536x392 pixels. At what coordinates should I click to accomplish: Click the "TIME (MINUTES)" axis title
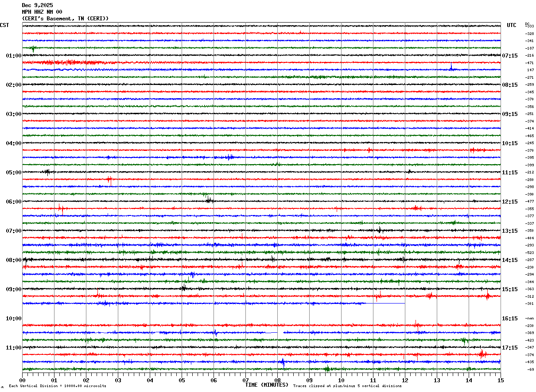pos(267,385)
